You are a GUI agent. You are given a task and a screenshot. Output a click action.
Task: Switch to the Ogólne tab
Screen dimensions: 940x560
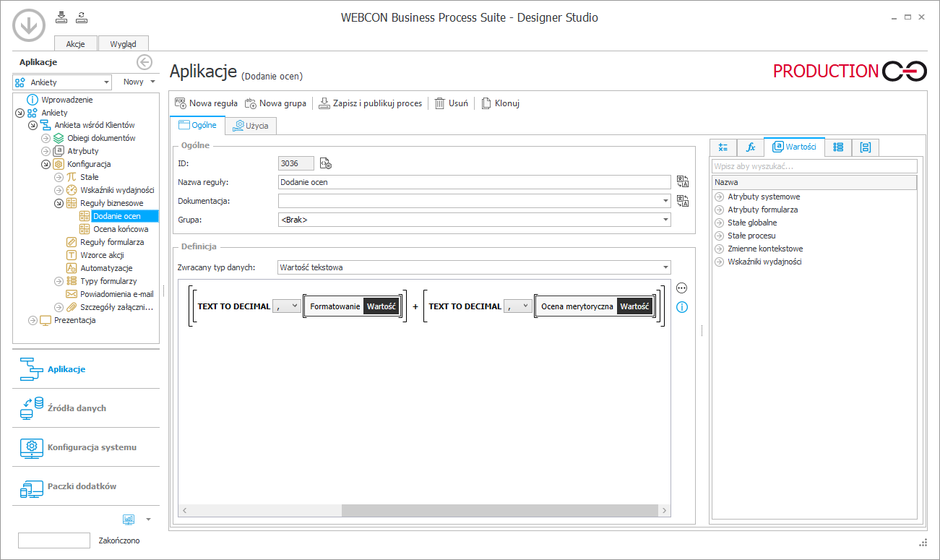pyautogui.click(x=197, y=125)
